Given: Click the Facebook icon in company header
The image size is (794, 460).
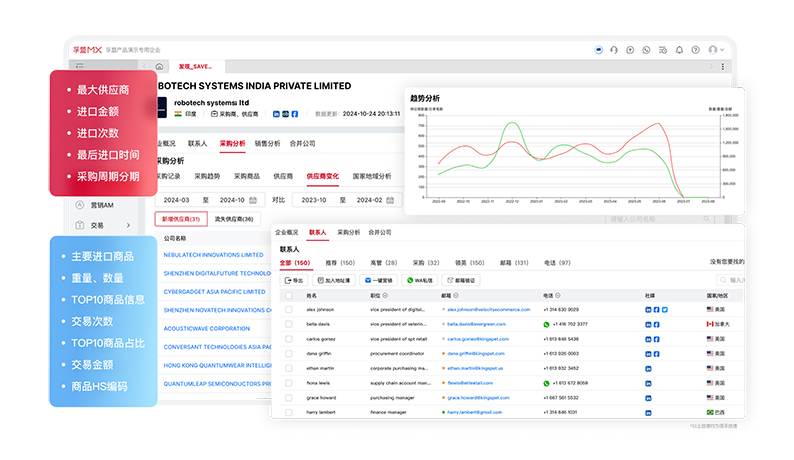Looking at the screenshot, I should (x=294, y=114).
